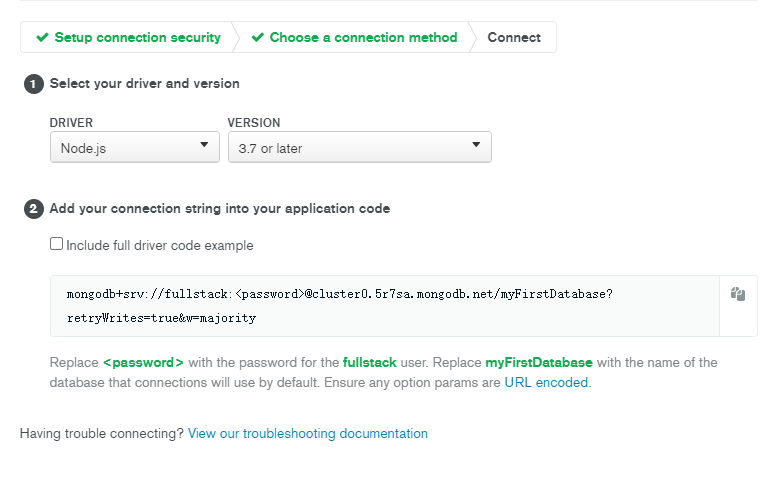Enable Include full driver code example
Screen dimensions: 771x484
[x=57, y=244]
